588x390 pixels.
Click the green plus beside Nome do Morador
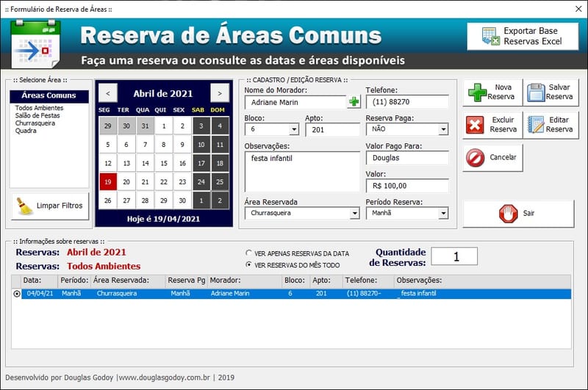coord(354,102)
